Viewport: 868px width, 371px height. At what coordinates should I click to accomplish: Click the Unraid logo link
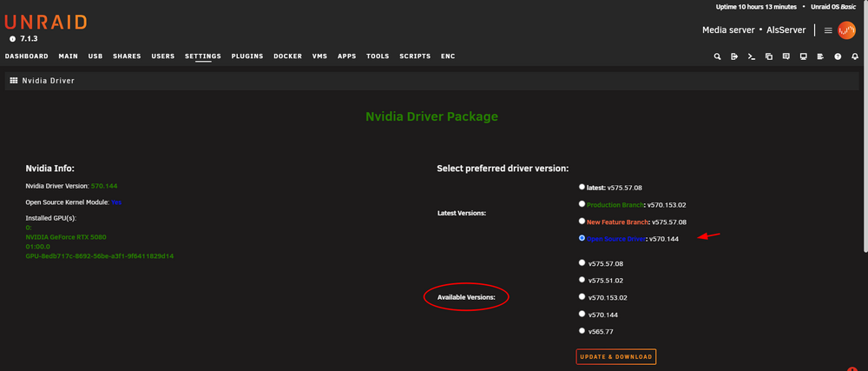point(46,22)
